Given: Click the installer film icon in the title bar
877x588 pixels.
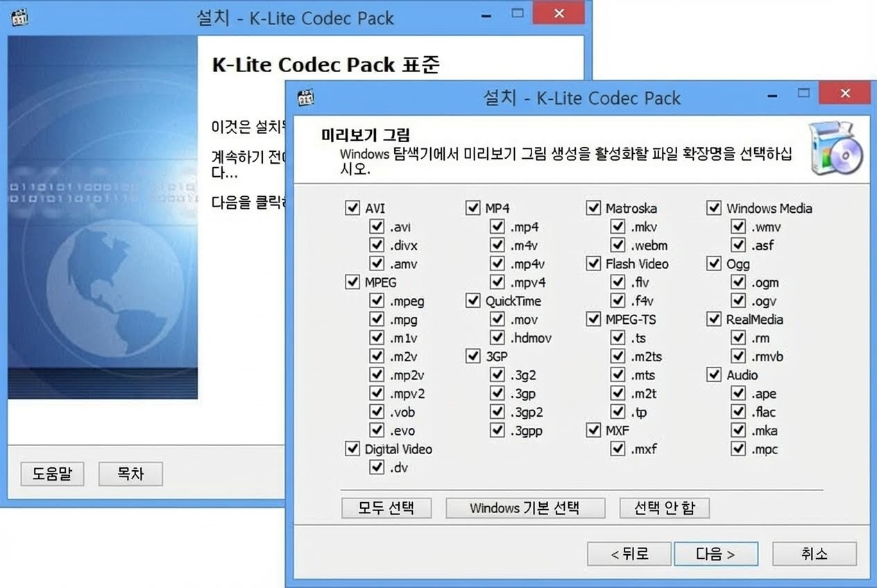Looking at the screenshot, I should point(307,96).
